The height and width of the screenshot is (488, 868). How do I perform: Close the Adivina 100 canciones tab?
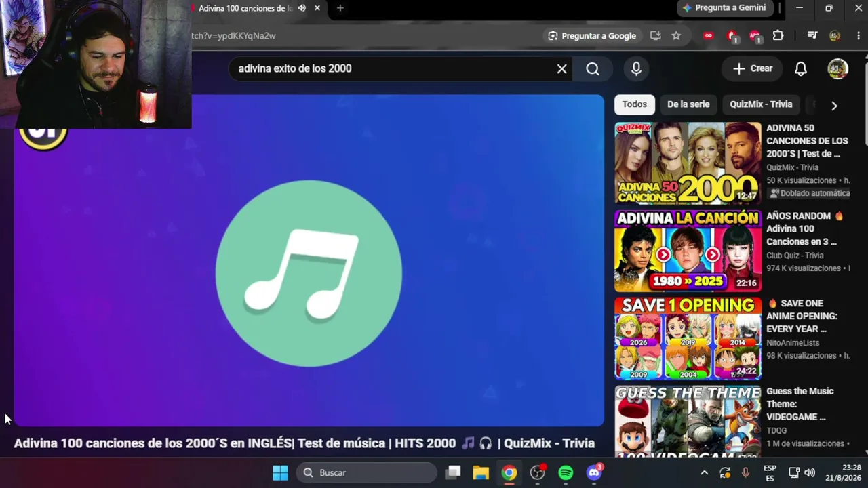[x=317, y=8]
